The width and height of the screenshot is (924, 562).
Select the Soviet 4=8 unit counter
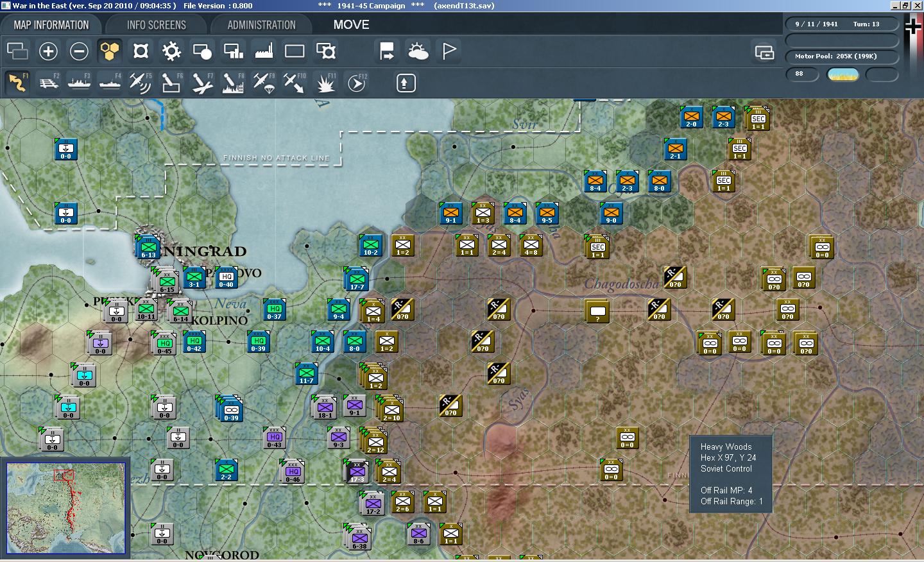click(531, 245)
